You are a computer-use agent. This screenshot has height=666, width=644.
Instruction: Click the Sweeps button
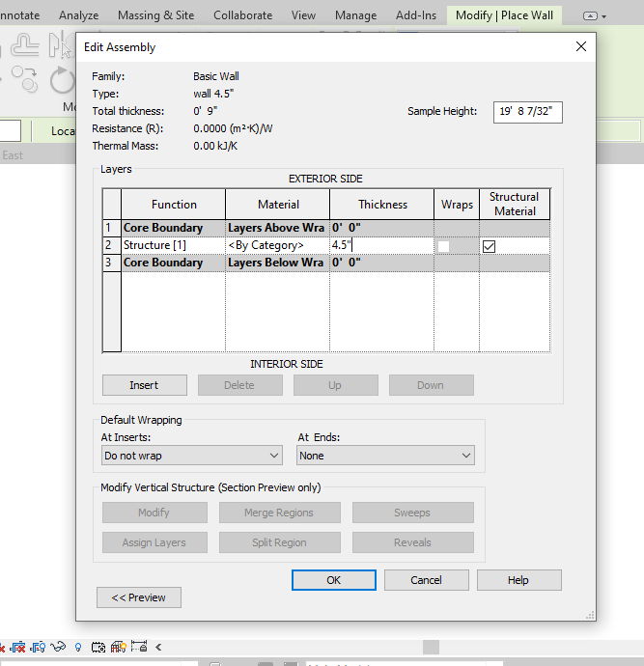pyautogui.click(x=412, y=513)
